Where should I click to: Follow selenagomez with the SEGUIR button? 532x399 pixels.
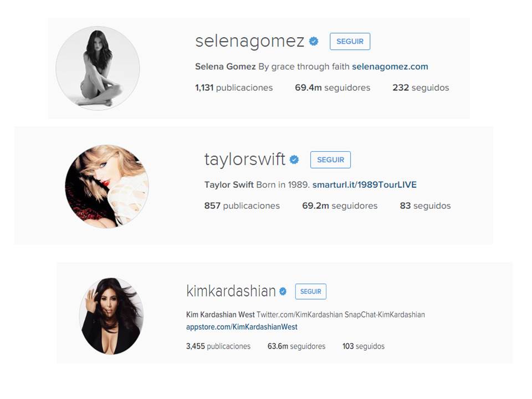click(350, 42)
